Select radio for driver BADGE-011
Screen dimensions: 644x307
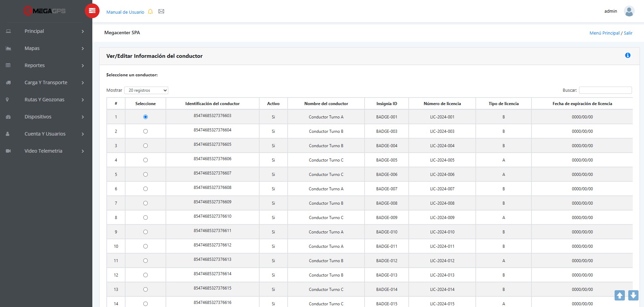pos(145,246)
